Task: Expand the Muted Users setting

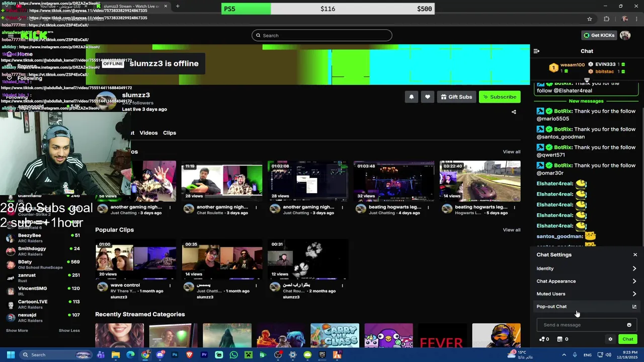Action: click(587, 294)
